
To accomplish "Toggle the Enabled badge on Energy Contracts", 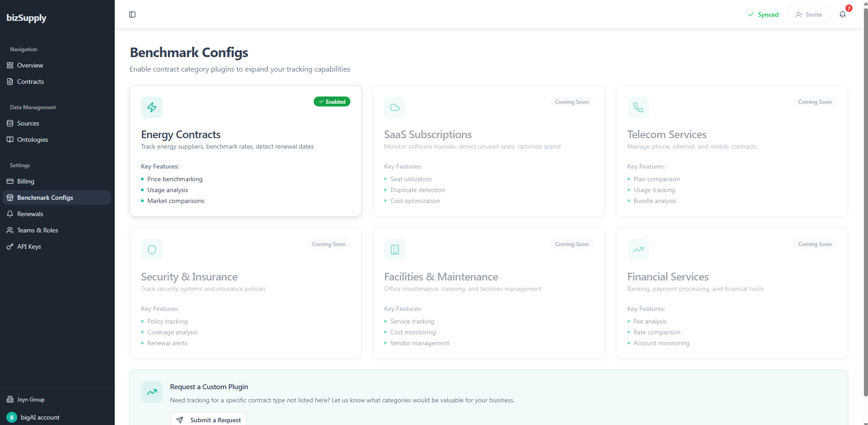I will coord(332,102).
